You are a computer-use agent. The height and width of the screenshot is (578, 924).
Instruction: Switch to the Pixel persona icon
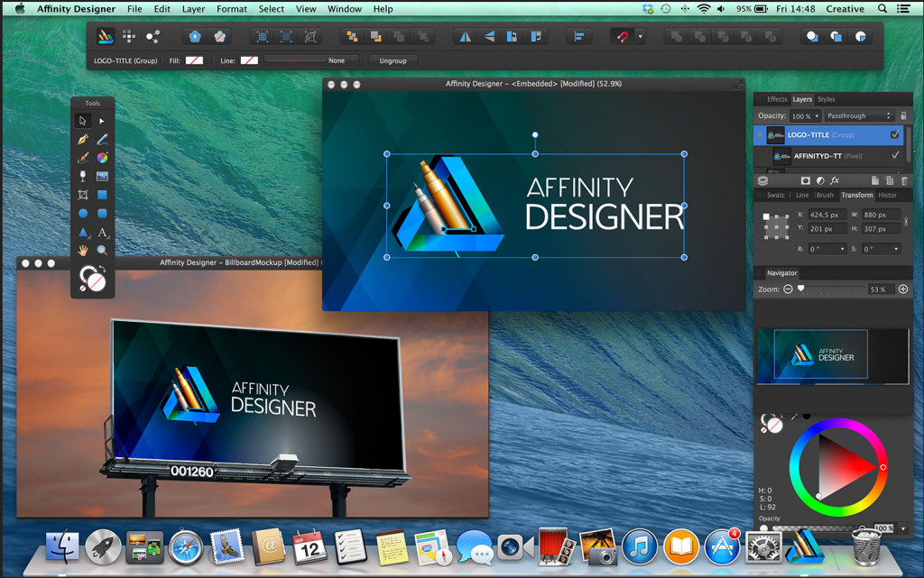coord(129,37)
